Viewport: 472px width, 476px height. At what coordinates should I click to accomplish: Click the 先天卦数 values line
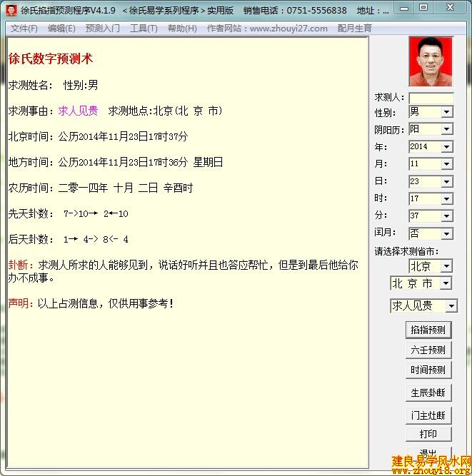[x=69, y=213]
